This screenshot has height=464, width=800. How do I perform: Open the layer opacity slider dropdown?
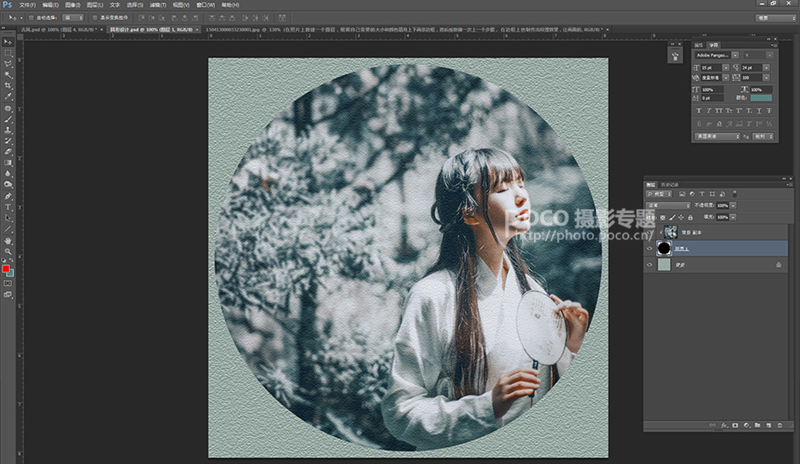click(x=733, y=205)
